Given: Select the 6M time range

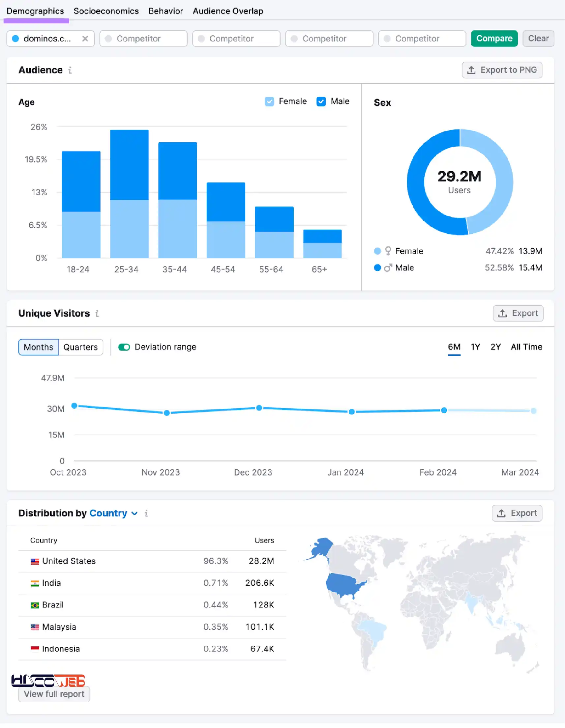Looking at the screenshot, I should [454, 347].
